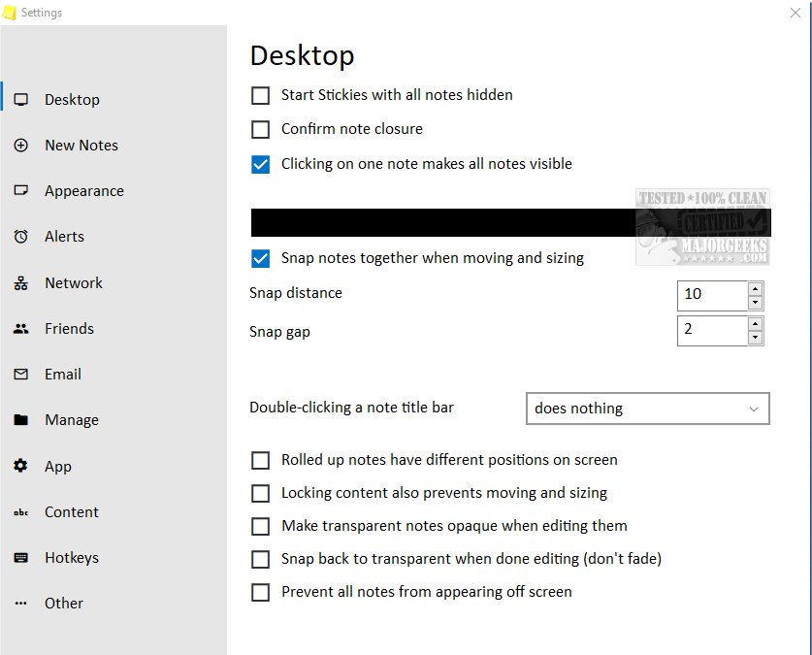812x655 pixels.
Task: Click the plus-circle New Notes icon
Action: tap(21, 146)
